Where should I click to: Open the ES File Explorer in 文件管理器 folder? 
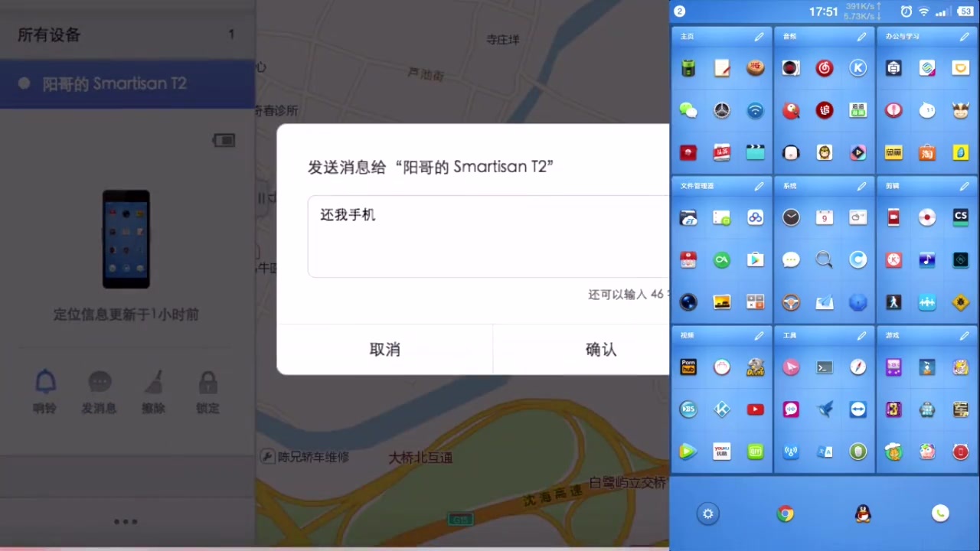688,218
